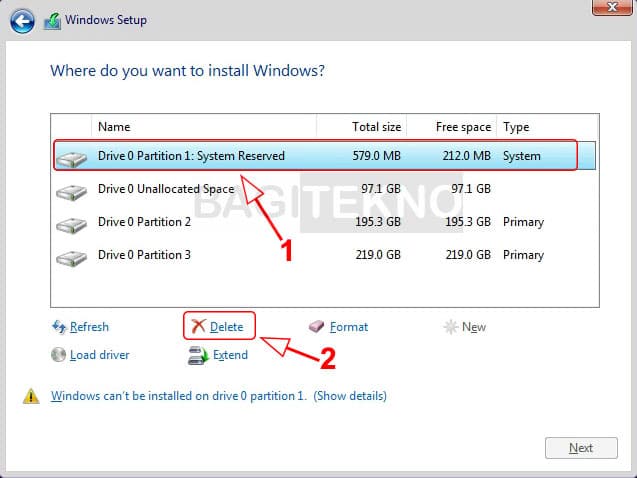Click the Windows Setup title icon

click(x=52, y=21)
